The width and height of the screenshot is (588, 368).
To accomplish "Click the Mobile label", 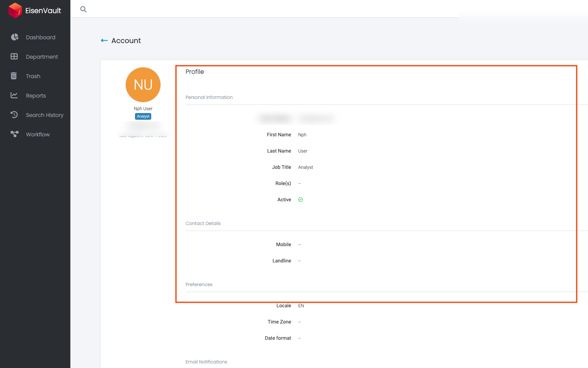I will point(284,244).
